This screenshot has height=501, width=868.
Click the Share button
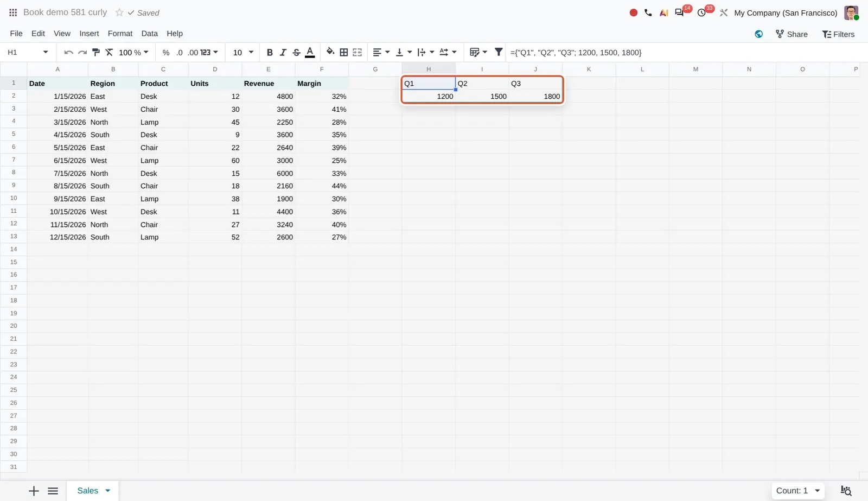tap(792, 34)
